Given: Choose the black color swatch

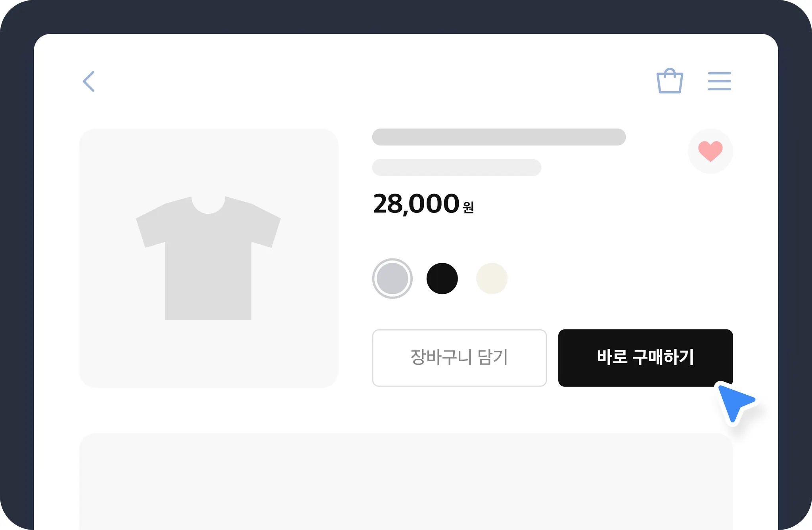Looking at the screenshot, I should point(442,279).
